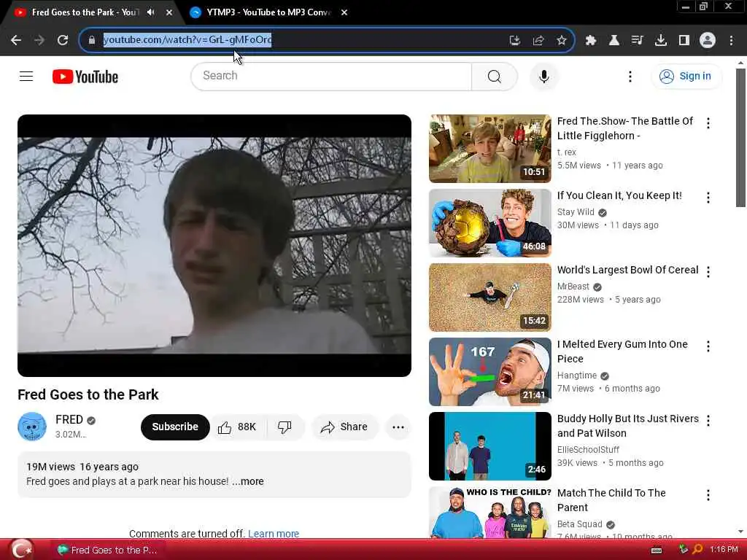747x560 pixels.
Task: Expand description with ...more
Action: [248, 481]
